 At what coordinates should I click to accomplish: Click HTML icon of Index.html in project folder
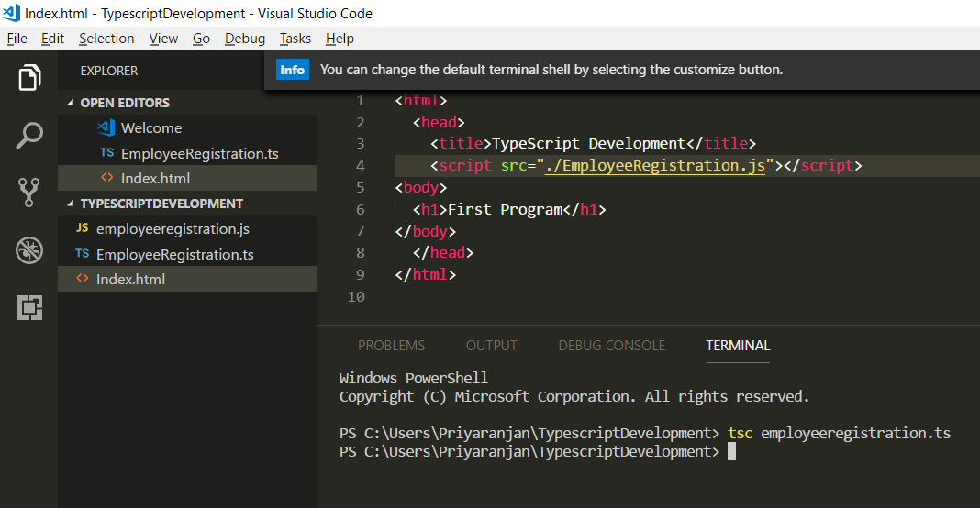(82, 278)
